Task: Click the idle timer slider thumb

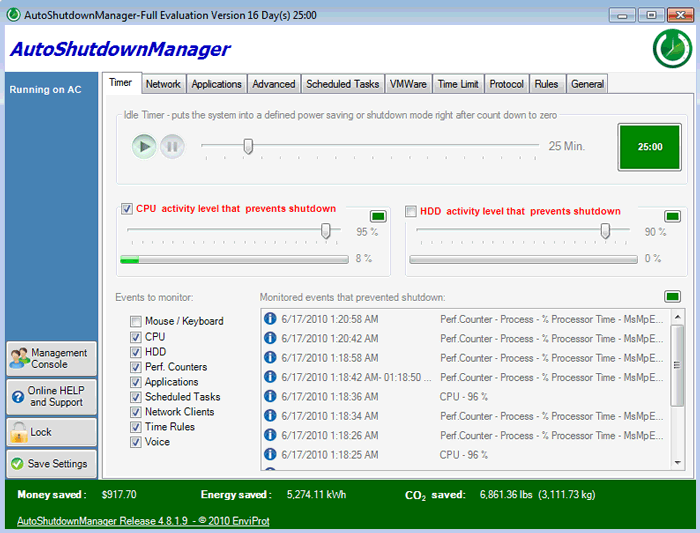Action: tap(248, 146)
